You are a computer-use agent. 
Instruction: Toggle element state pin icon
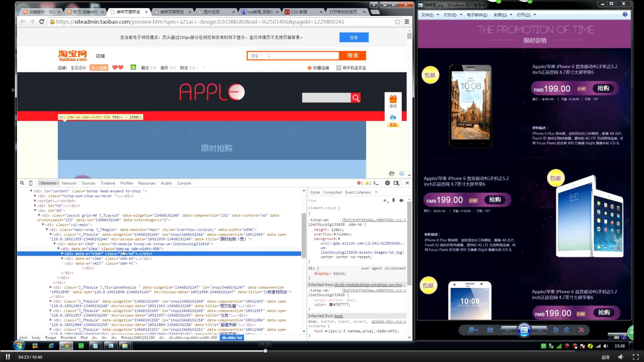pyautogui.click(x=393, y=200)
